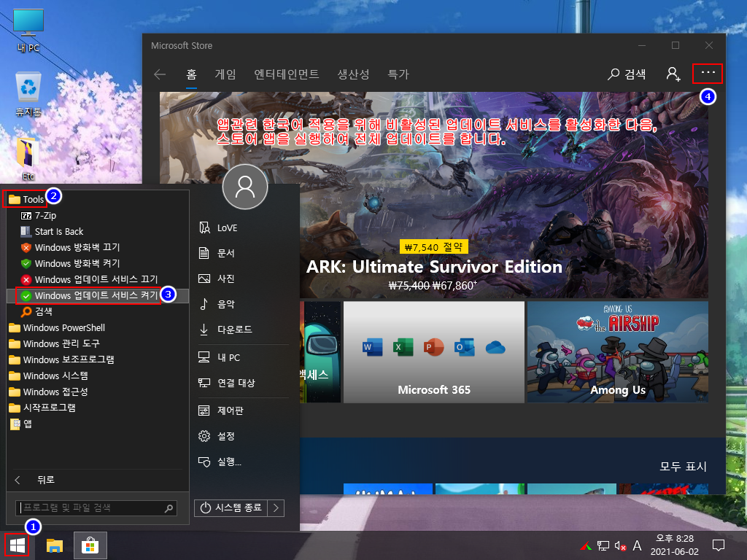
Task: Select the 내 PC desktop icon
Action: 28,30
